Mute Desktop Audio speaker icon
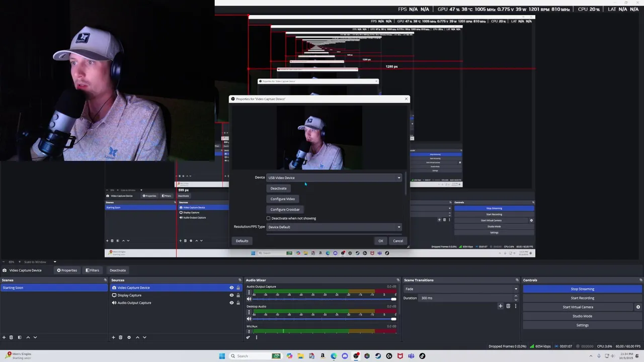Screen dimensions: 644x362 tap(249, 319)
